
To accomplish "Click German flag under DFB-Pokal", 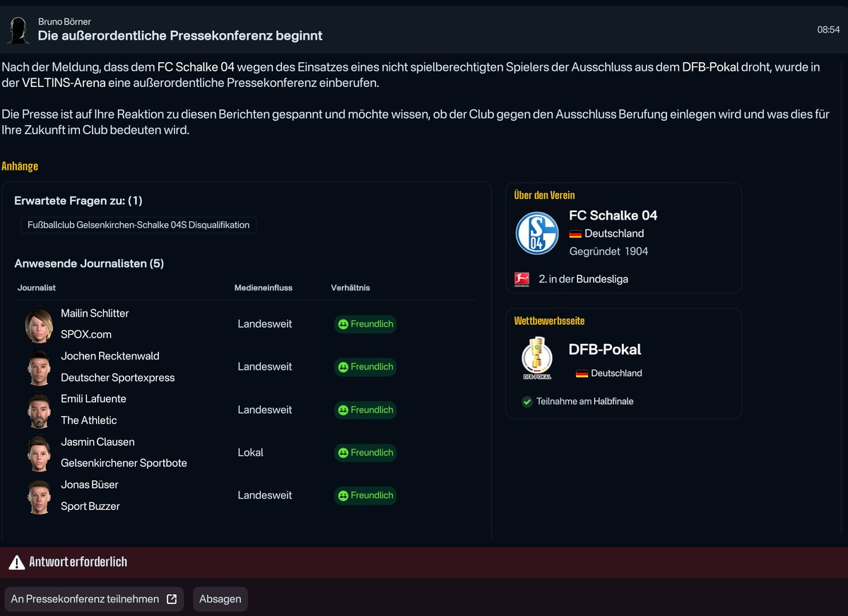I will coord(582,373).
